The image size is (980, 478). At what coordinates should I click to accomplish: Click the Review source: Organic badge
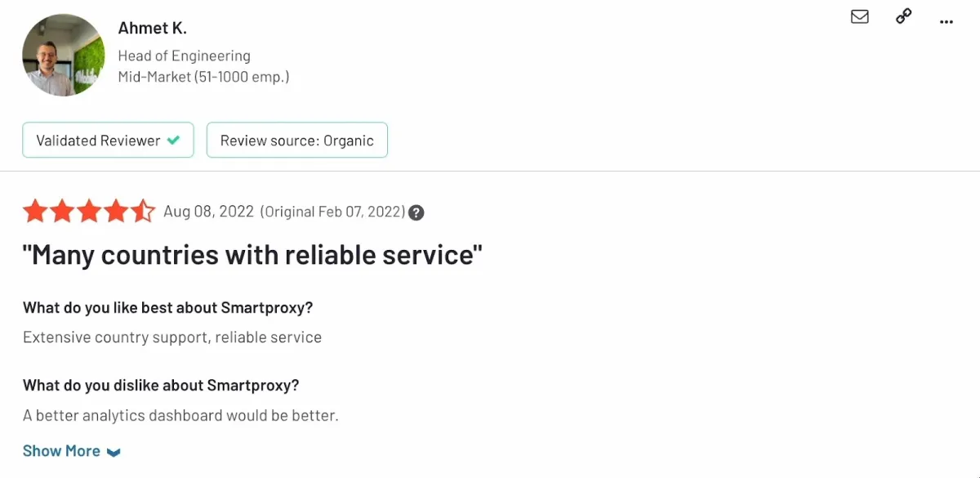tap(297, 140)
